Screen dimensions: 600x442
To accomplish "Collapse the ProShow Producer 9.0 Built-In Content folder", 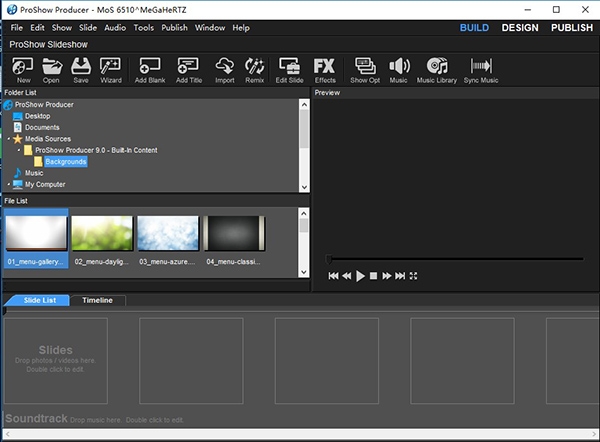I will point(19,150).
